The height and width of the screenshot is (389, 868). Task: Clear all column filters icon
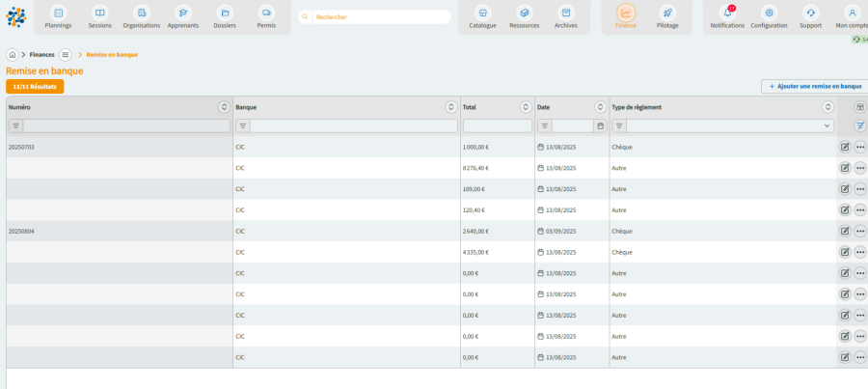click(x=860, y=125)
